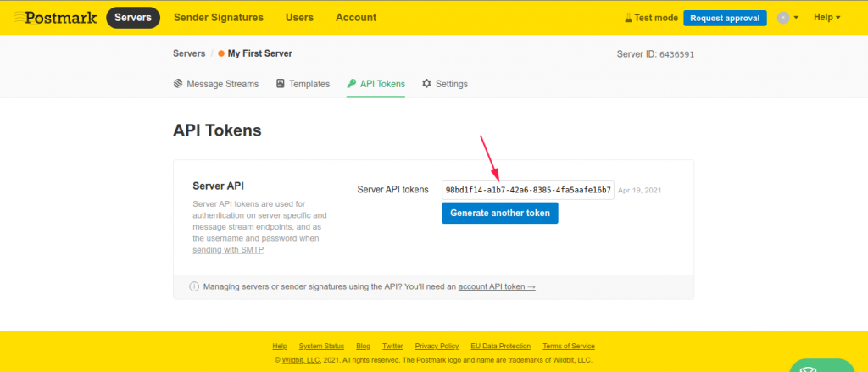The height and width of the screenshot is (372, 868).
Task: Click the My First Server breadcrumb
Action: click(259, 53)
